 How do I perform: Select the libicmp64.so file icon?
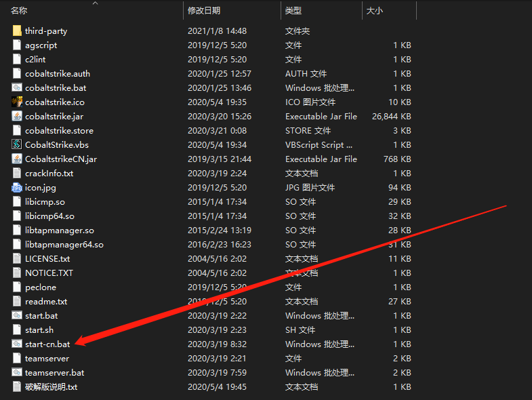coord(17,216)
